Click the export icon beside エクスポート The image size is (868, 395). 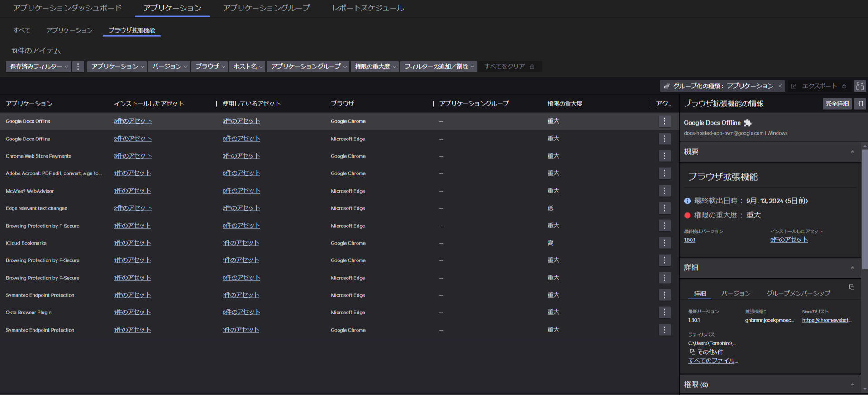coord(793,86)
